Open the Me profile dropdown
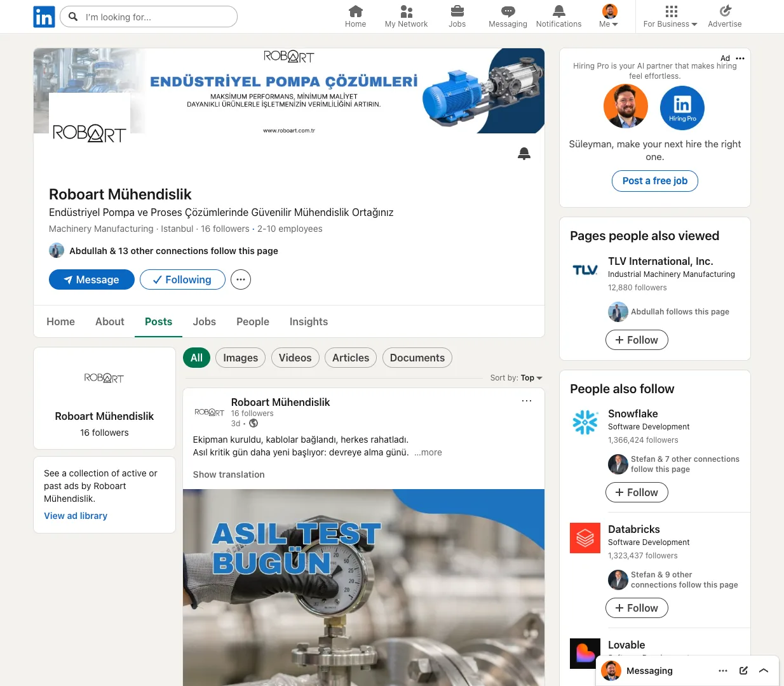The width and height of the screenshot is (784, 686). (609, 17)
